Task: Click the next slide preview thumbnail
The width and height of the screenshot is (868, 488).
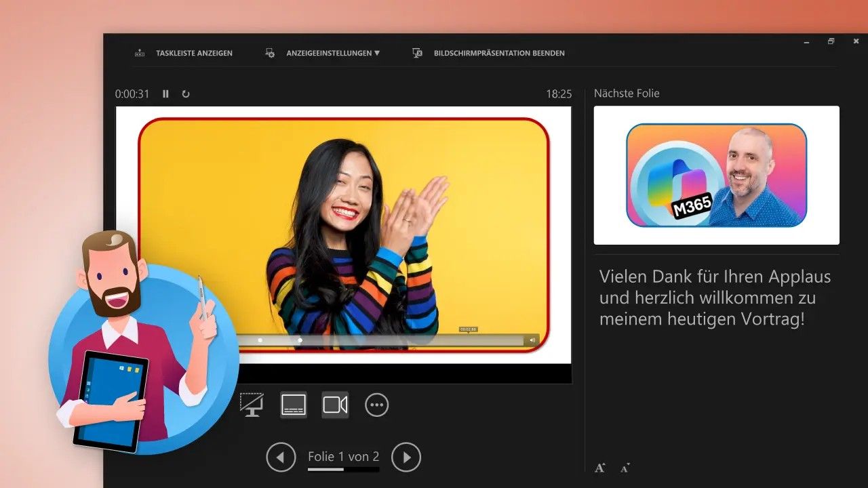Action: (x=716, y=175)
